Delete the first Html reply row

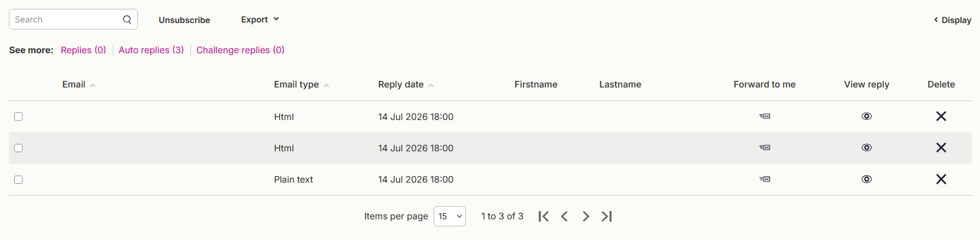(941, 116)
